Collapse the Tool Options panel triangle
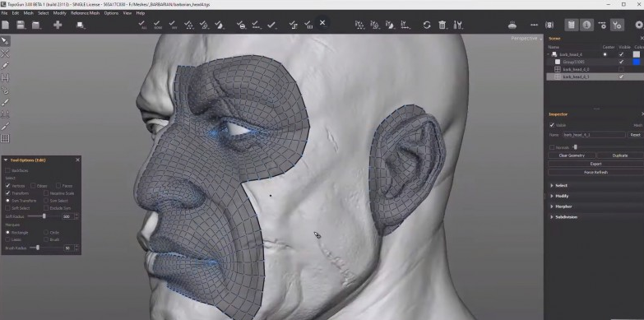This screenshot has height=320, width=644. point(6,160)
